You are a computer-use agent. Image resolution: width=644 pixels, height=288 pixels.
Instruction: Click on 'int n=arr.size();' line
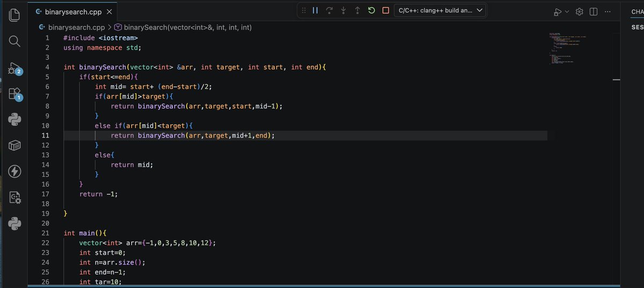point(113,262)
